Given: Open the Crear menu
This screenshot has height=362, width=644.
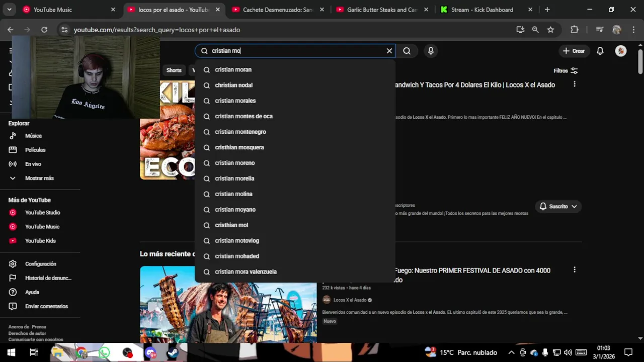Looking at the screenshot, I should click(x=574, y=51).
